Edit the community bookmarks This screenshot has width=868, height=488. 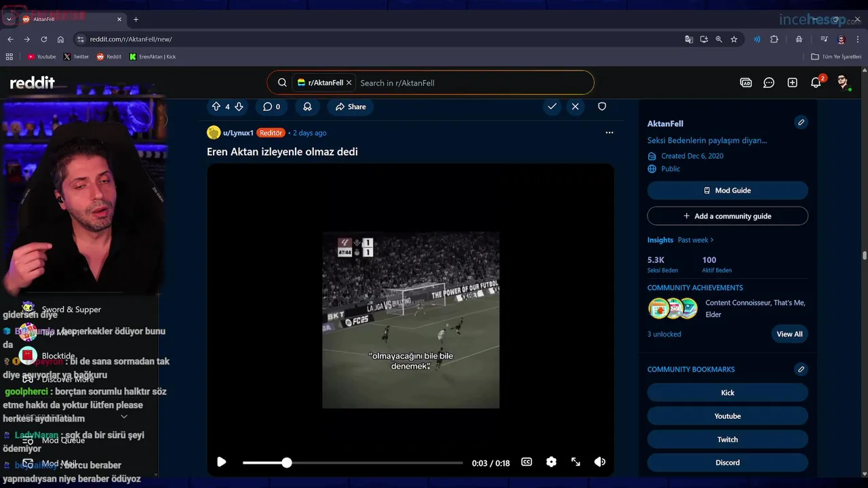coord(801,369)
